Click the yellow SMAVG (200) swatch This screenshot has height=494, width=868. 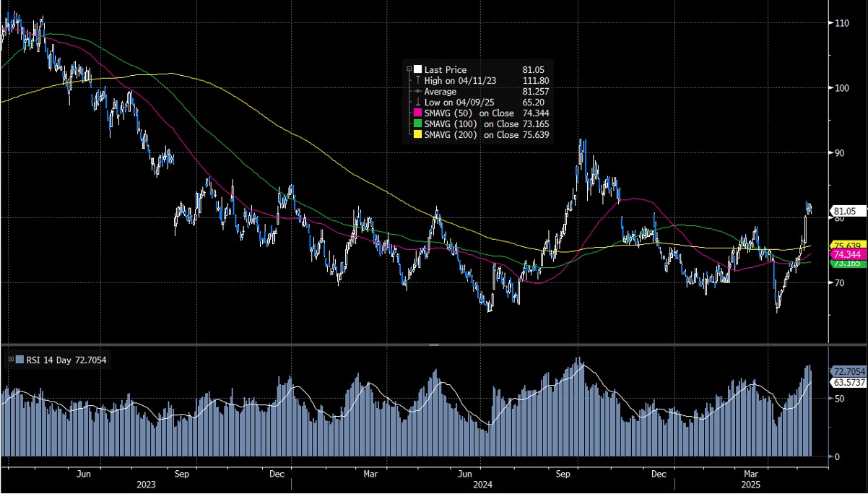(417, 135)
